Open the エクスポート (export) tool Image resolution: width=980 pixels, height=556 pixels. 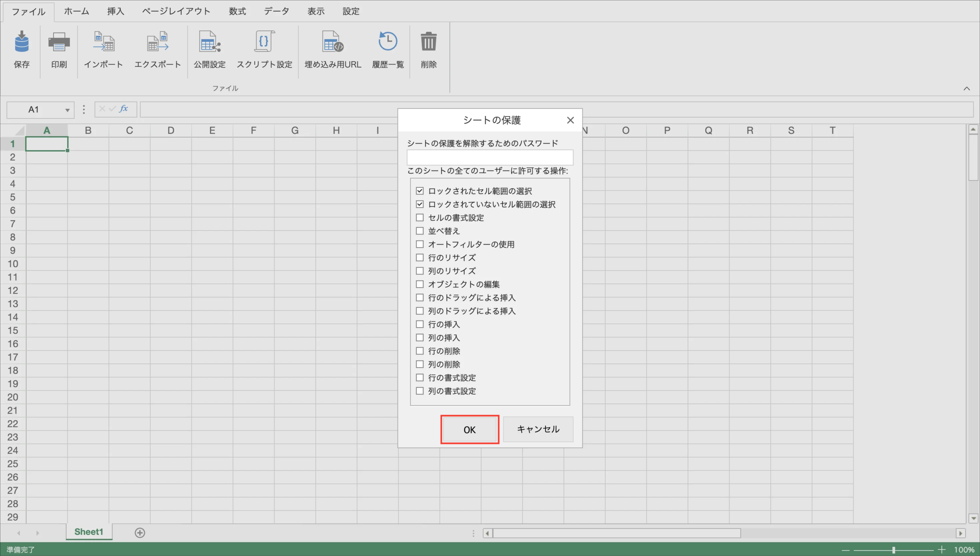coord(157,42)
